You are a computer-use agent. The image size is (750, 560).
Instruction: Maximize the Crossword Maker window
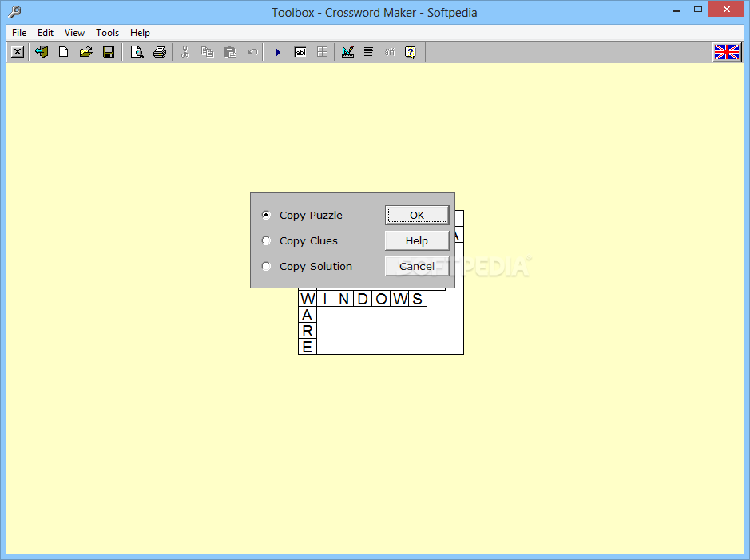(698, 10)
